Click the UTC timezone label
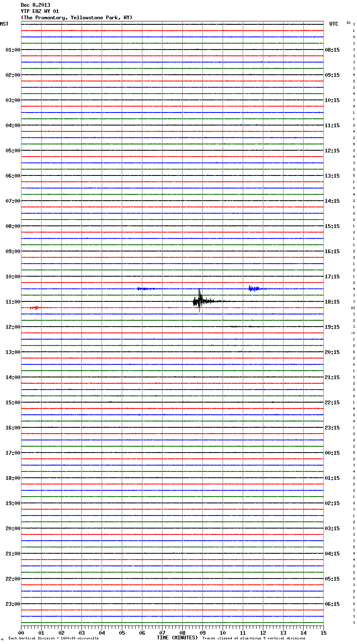Screen dimensions: 357x644 333,24
